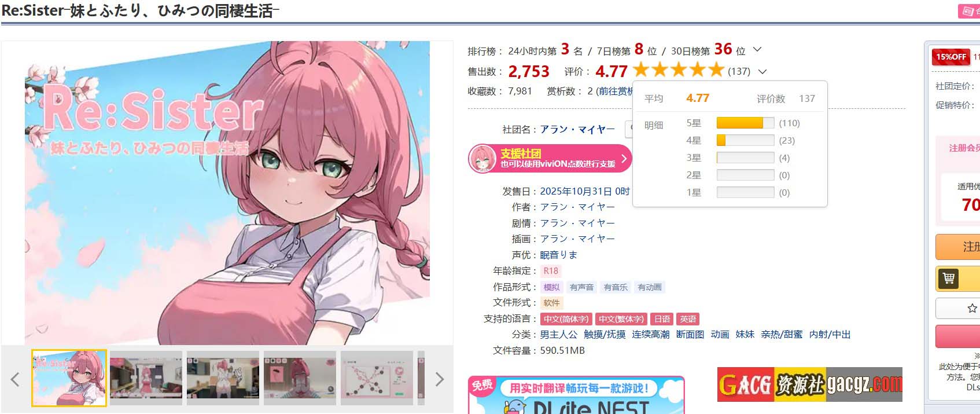Click the five-star rating stars
This screenshot has width=980, height=414.
(x=678, y=71)
